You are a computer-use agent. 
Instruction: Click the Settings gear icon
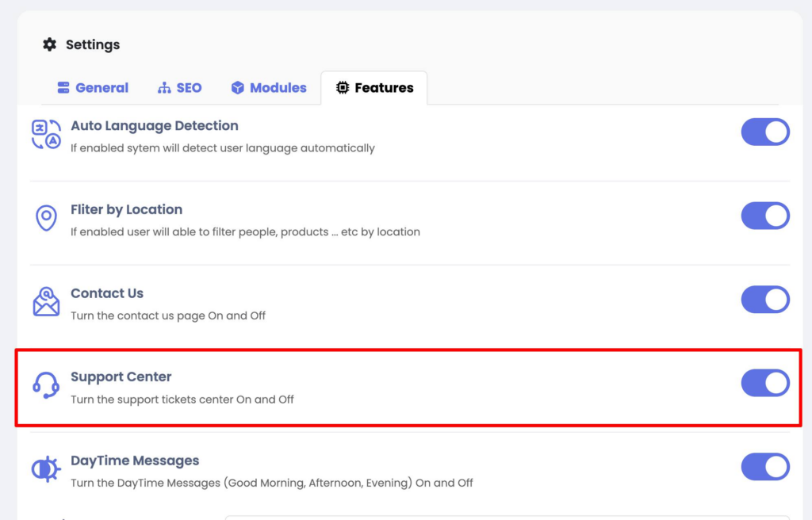pyautogui.click(x=49, y=44)
